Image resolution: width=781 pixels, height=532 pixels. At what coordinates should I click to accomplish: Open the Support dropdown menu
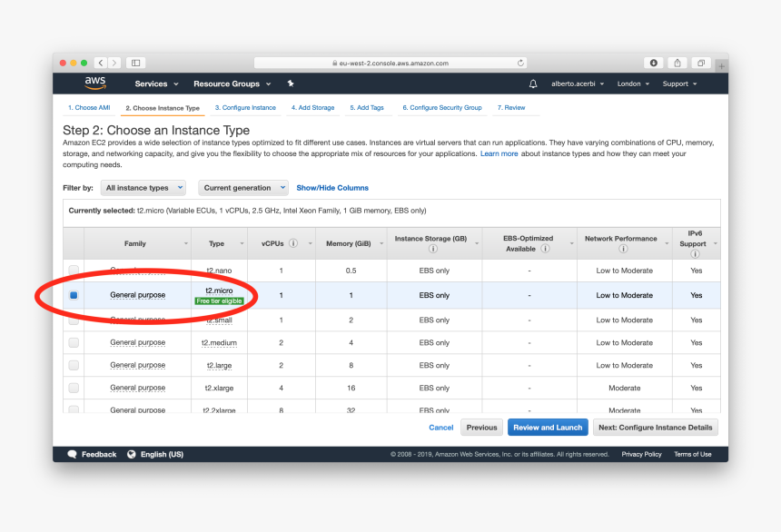click(679, 84)
